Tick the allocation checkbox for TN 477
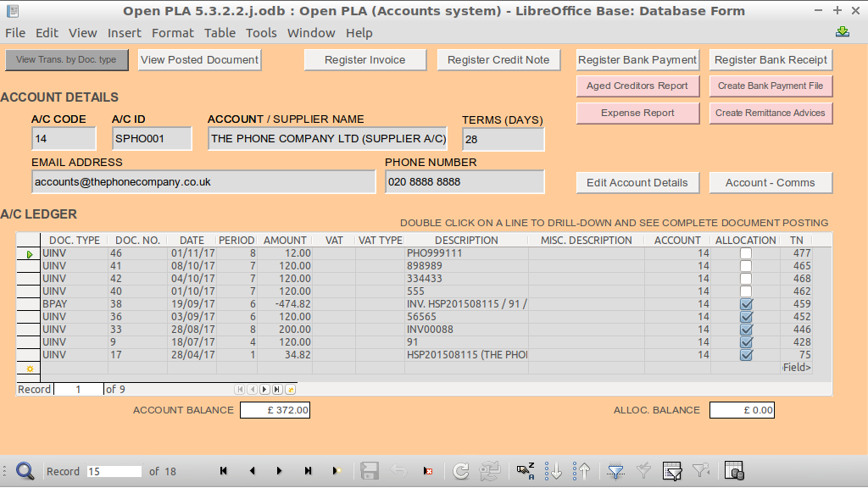 (746, 253)
